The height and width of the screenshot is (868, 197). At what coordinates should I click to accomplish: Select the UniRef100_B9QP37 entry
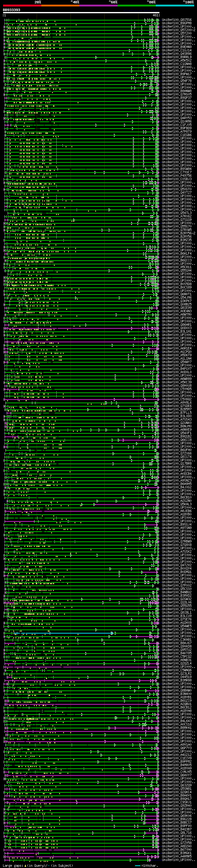(x=176, y=98)
